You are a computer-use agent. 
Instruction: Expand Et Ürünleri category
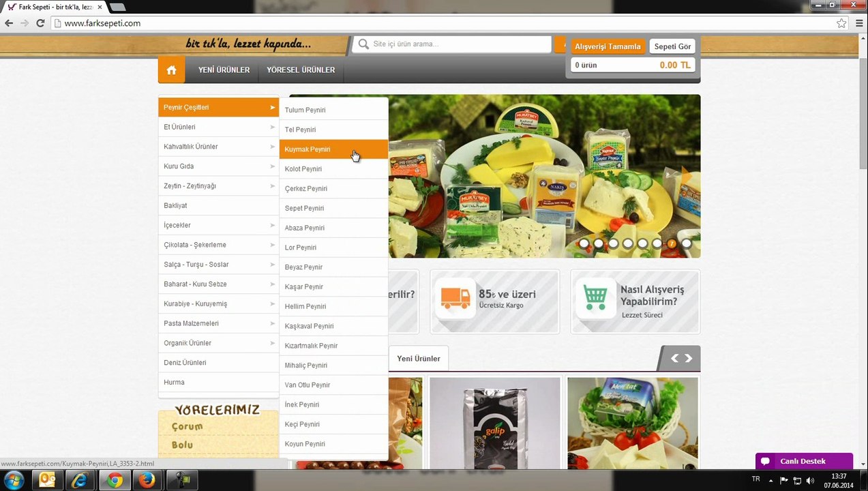tap(218, 127)
